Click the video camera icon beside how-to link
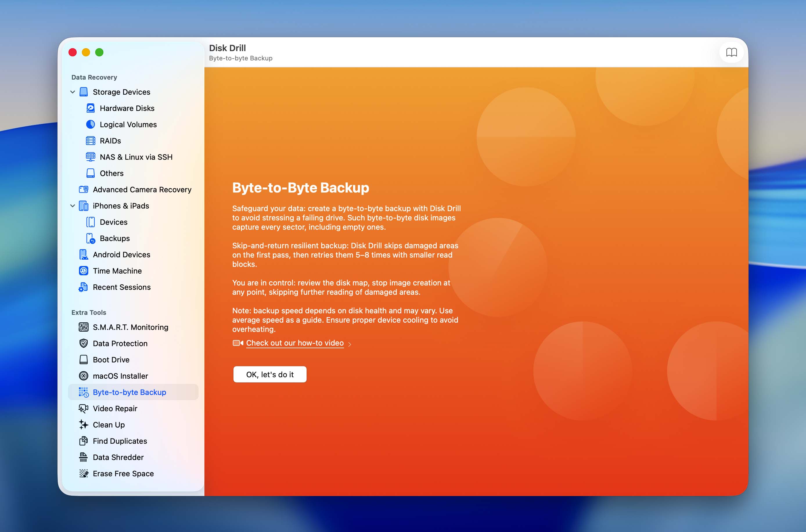This screenshot has height=532, width=806. pyautogui.click(x=238, y=343)
